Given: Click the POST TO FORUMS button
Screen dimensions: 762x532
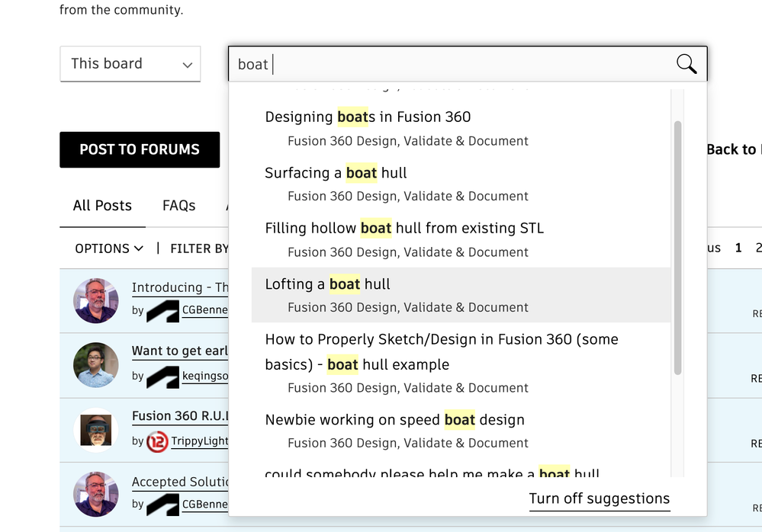Looking at the screenshot, I should (140, 149).
